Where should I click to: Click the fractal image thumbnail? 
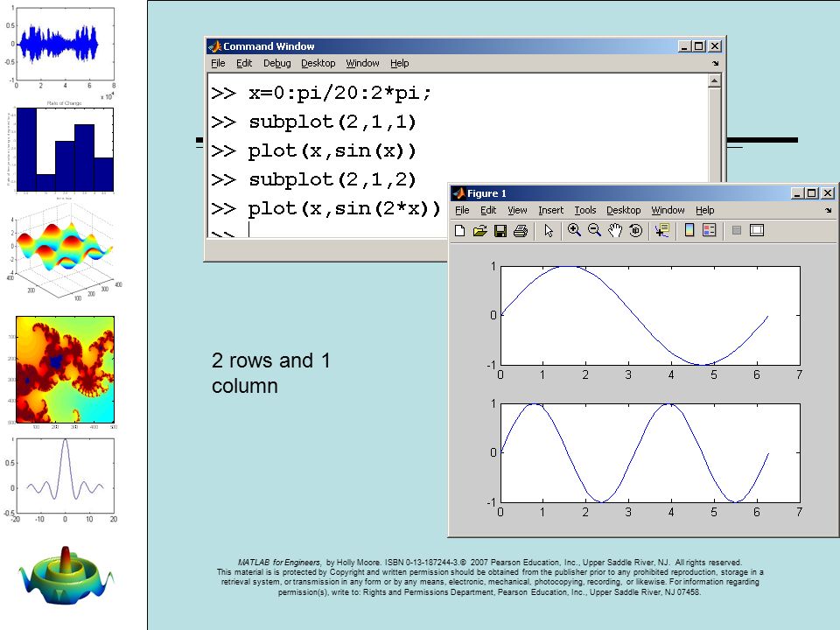pos(65,369)
